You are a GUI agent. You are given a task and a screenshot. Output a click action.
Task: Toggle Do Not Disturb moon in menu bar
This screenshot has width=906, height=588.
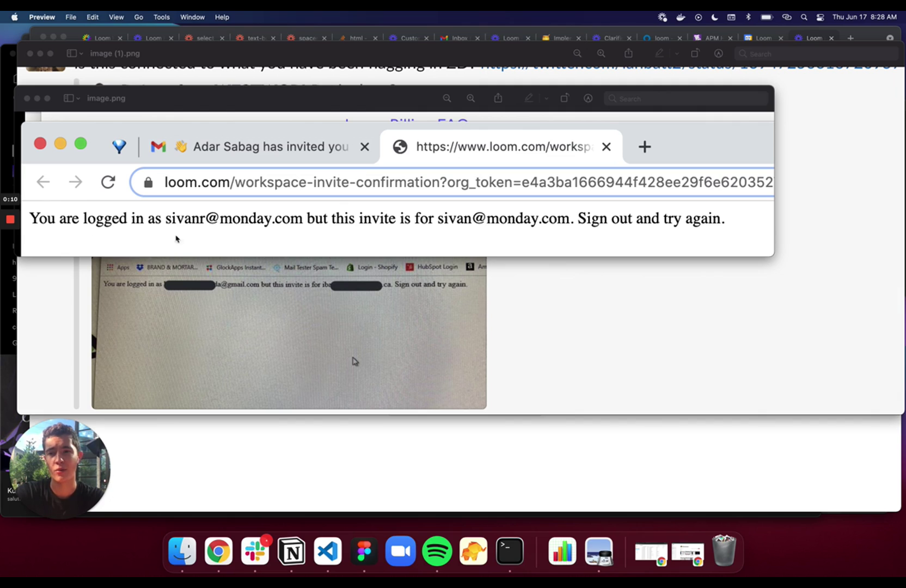click(714, 17)
